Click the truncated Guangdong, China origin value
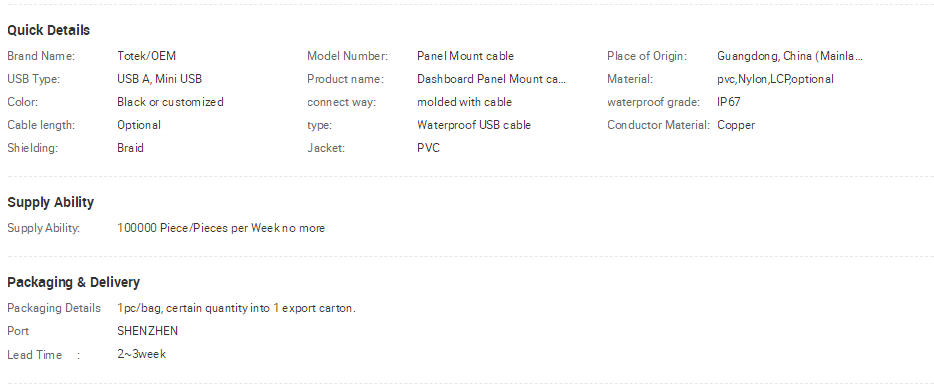 [x=790, y=56]
